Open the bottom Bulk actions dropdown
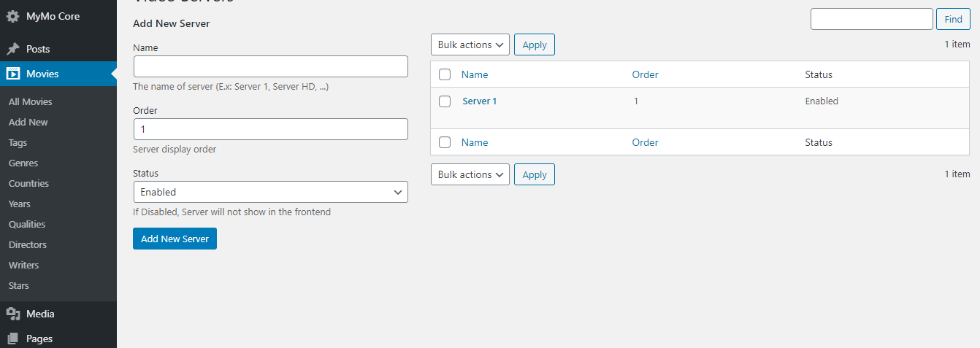Screen dimensions: 980x348 click(470, 174)
